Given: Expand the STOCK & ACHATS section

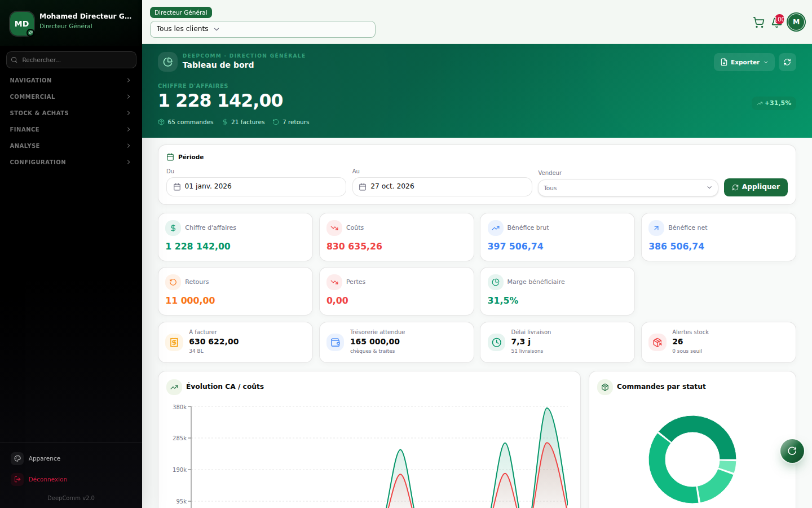Looking at the screenshot, I should coord(71,113).
